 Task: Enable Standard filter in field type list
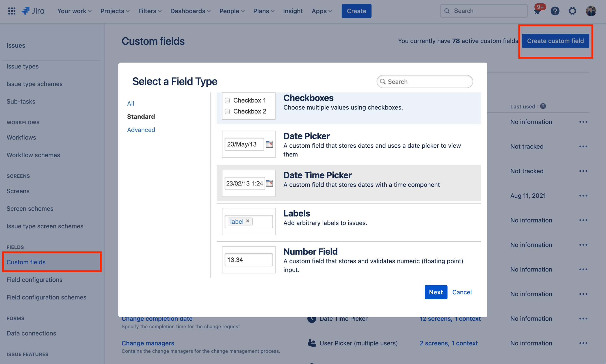(x=141, y=116)
